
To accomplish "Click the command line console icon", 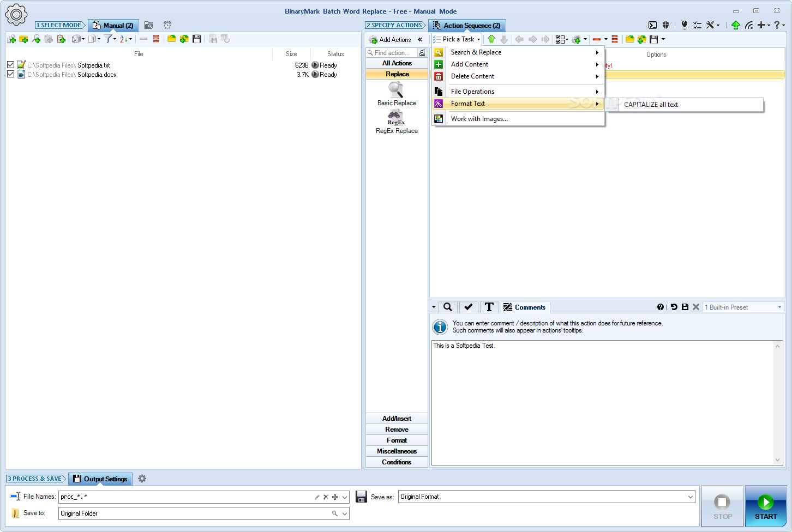I will point(652,25).
